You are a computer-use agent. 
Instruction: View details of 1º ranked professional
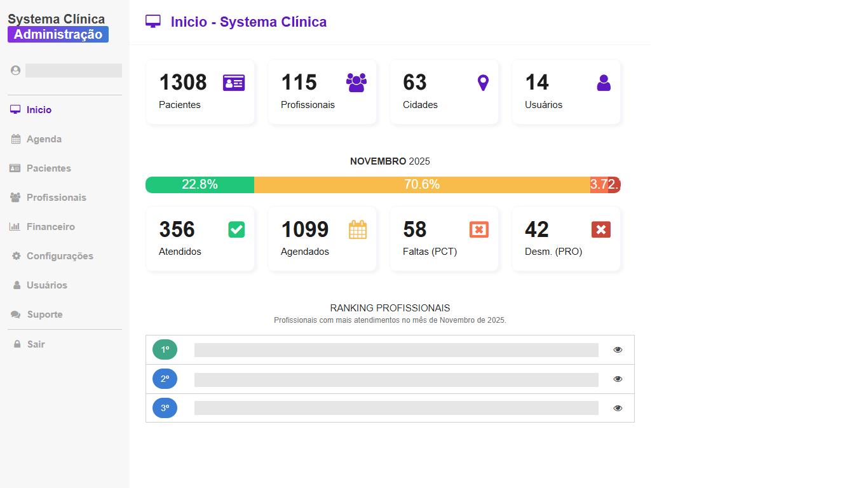point(618,350)
